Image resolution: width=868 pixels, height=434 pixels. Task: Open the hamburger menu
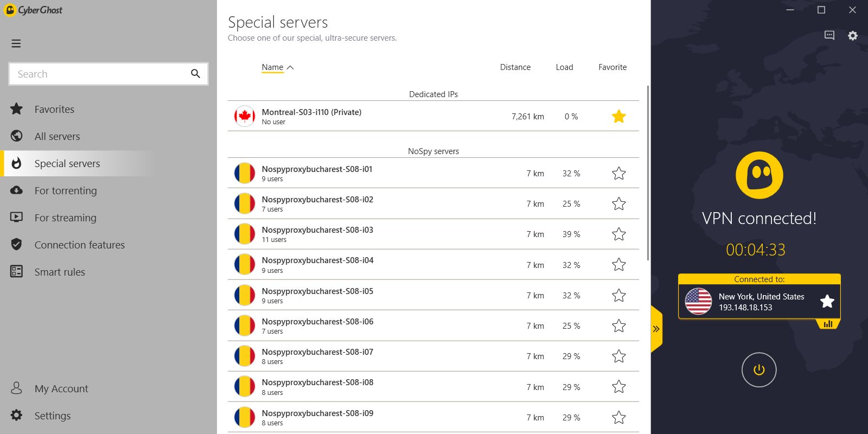click(x=16, y=43)
